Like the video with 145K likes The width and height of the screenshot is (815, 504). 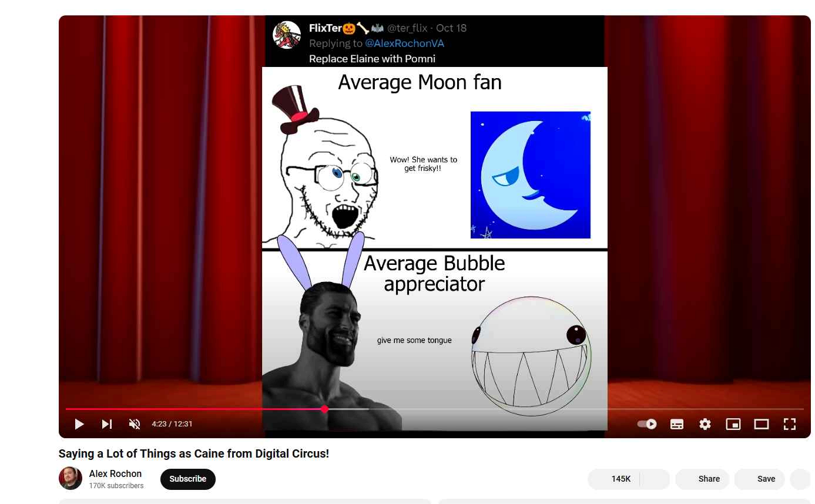tap(613, 479)
